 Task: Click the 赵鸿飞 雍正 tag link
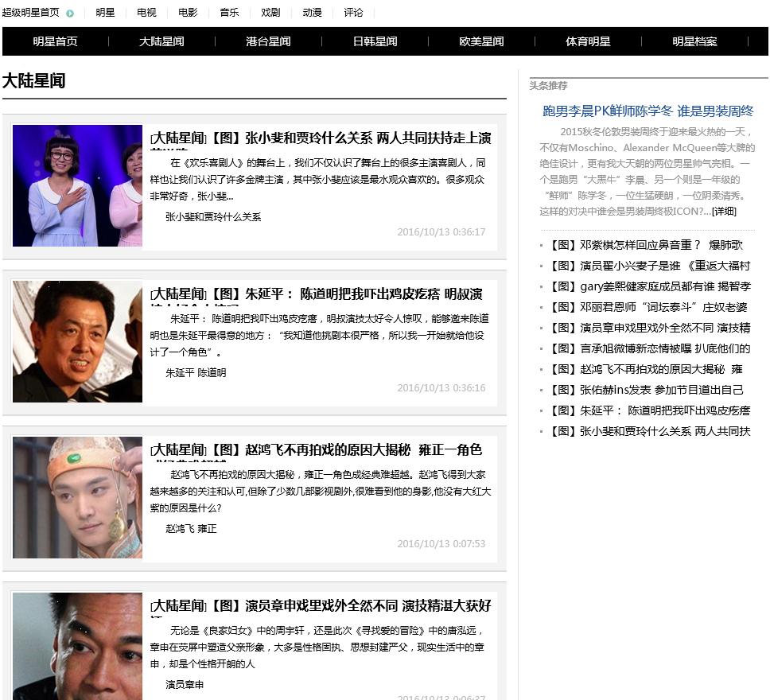(191, 528)
